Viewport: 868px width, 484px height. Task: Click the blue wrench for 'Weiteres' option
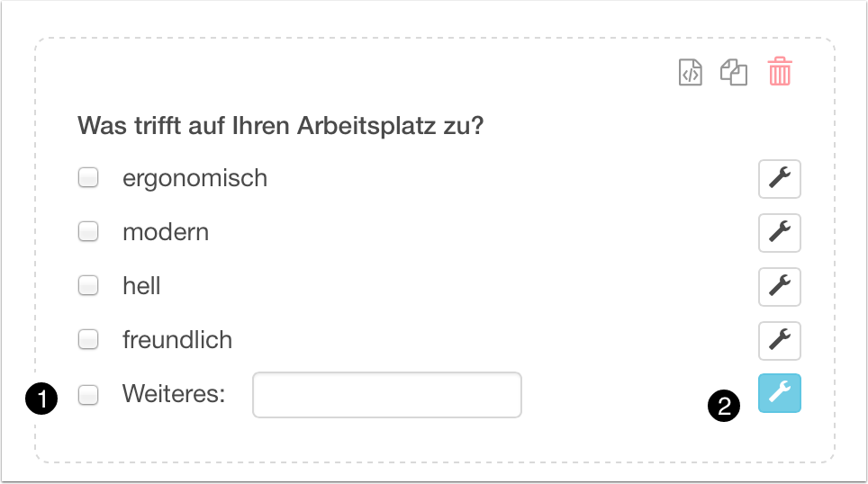pyautogui.click(x=779, y=393)
